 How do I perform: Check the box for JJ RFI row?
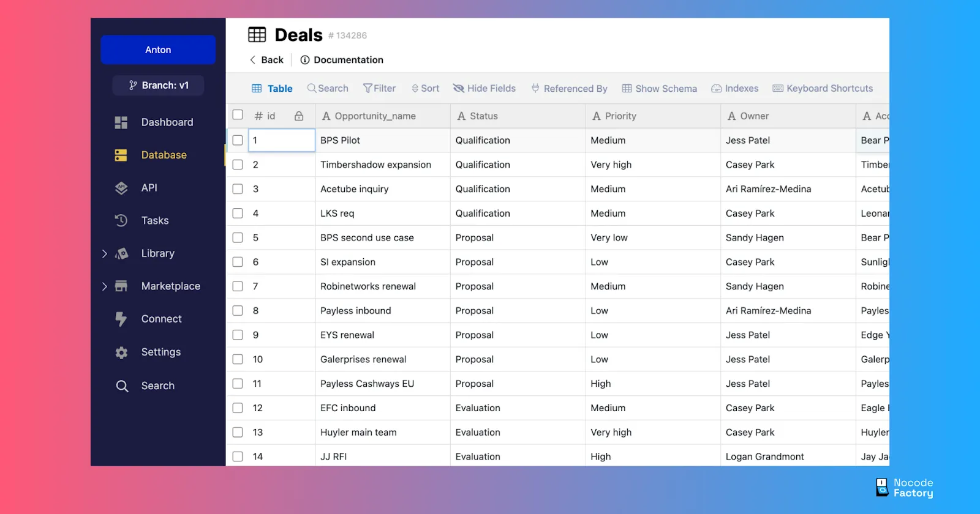pyautogui.click(x=238, y=456)
